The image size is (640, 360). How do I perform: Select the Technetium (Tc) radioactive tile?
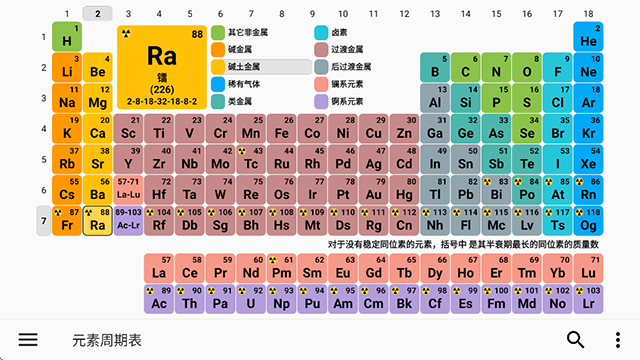click(251, 160)
